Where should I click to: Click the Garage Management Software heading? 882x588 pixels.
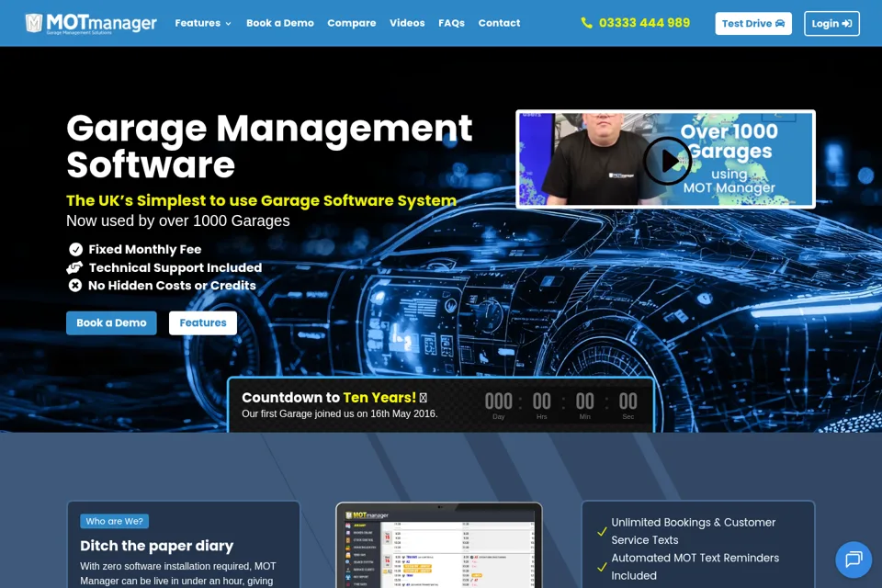pyautogui.click(x=269, y=146)
